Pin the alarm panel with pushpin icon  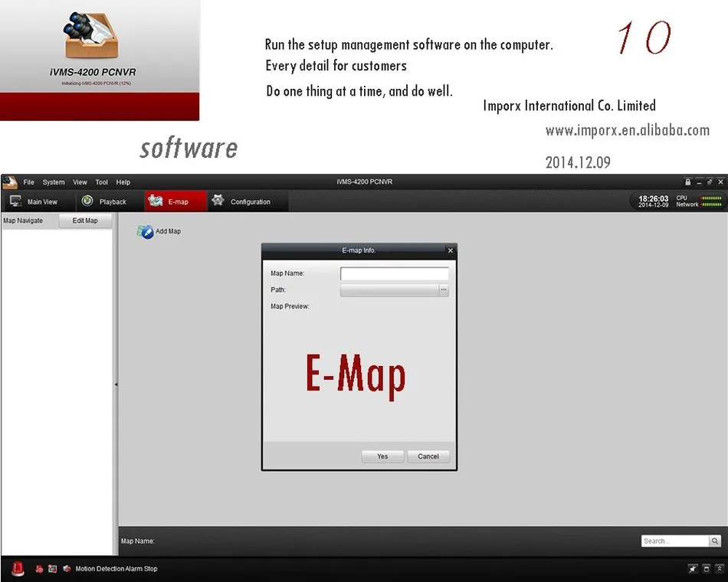[x=693, y=568]
